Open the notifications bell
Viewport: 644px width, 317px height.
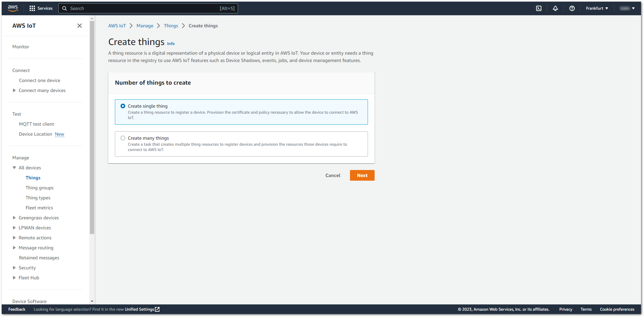(x=555, y=8)
